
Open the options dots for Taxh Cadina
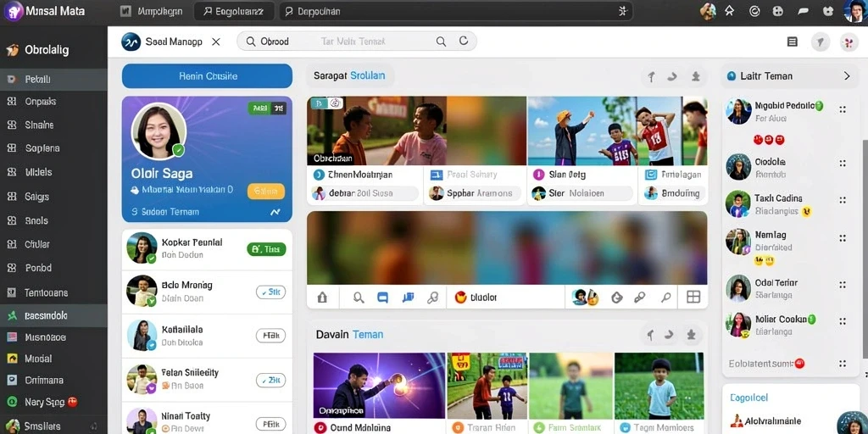[x=843, y=200]
